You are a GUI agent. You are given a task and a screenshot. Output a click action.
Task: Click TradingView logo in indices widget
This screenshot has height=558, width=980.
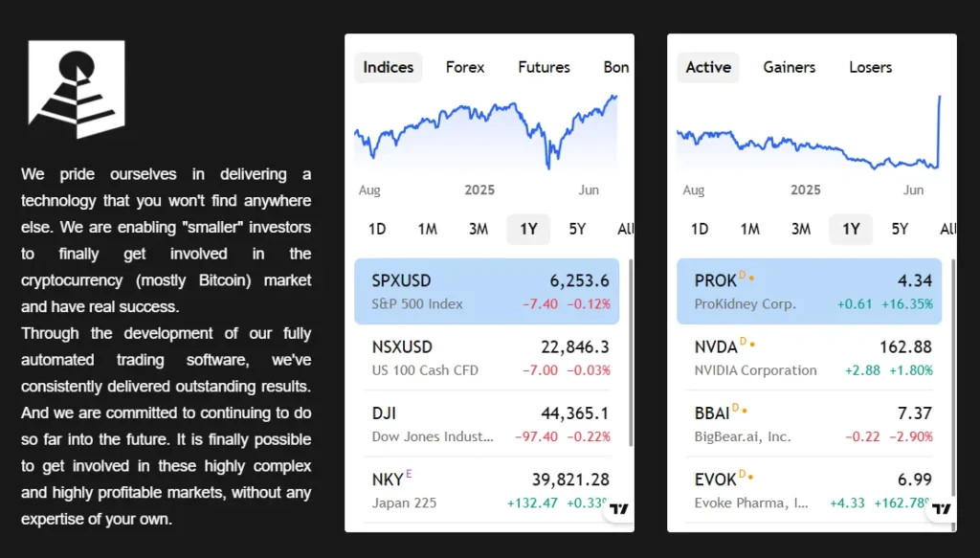point(619,509)
